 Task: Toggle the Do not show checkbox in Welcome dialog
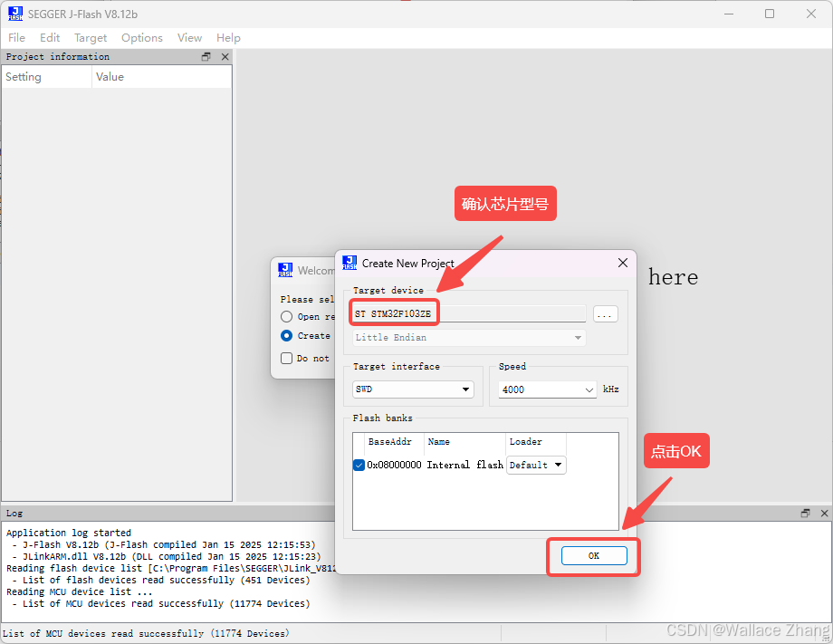coord(286,358)
